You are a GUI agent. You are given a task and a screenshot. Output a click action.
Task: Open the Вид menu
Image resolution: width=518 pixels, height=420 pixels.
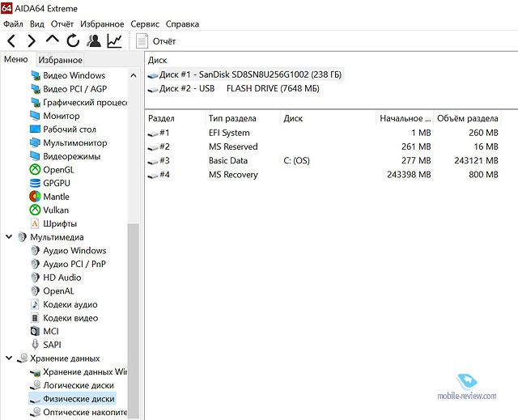coord(37,24)
